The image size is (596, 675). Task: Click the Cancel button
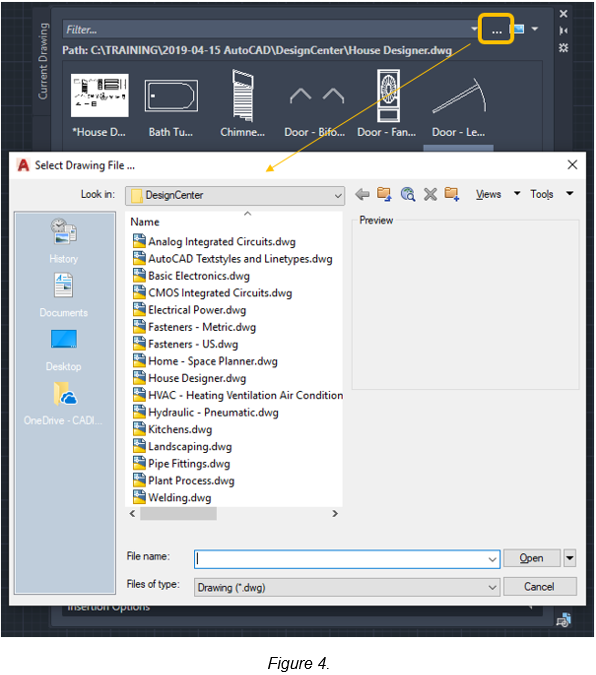(x=540, y=587)
